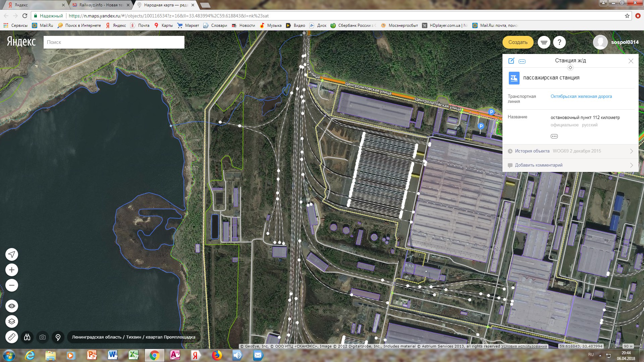Open the map layers icon

pos(12,321)
